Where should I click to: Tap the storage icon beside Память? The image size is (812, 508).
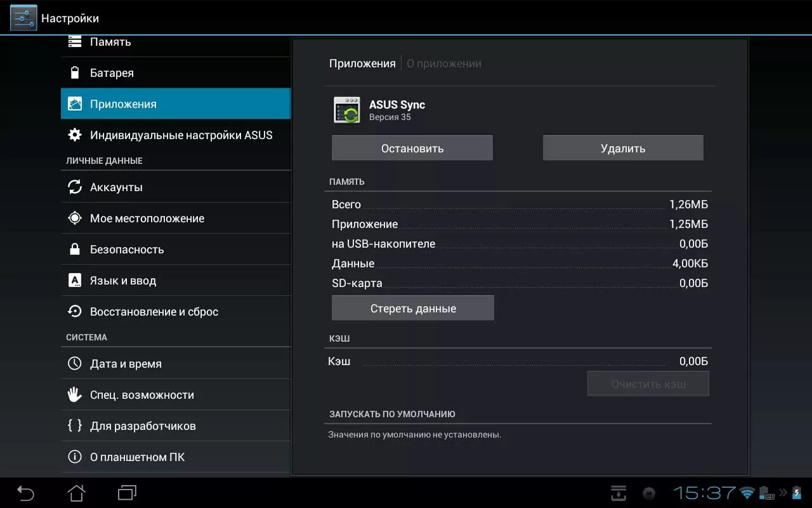[75, 42]
